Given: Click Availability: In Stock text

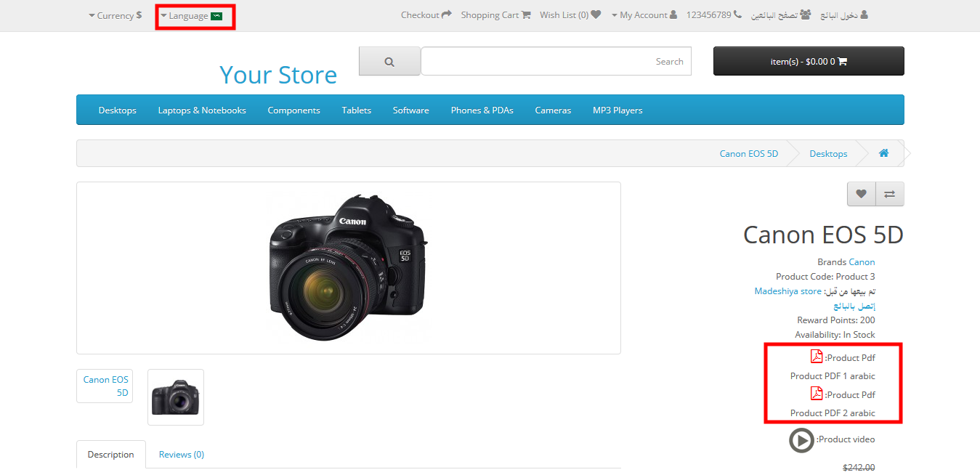Looking at the screenshot, I should [835, 335].
